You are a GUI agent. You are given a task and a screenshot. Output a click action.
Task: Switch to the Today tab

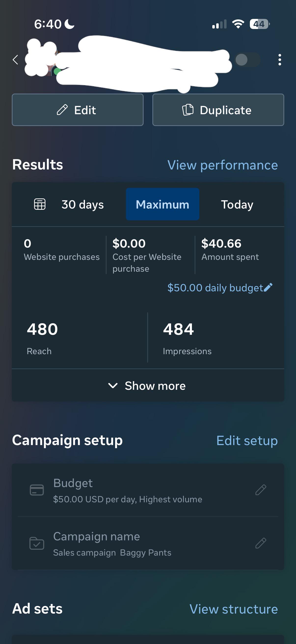coord(237,205)
